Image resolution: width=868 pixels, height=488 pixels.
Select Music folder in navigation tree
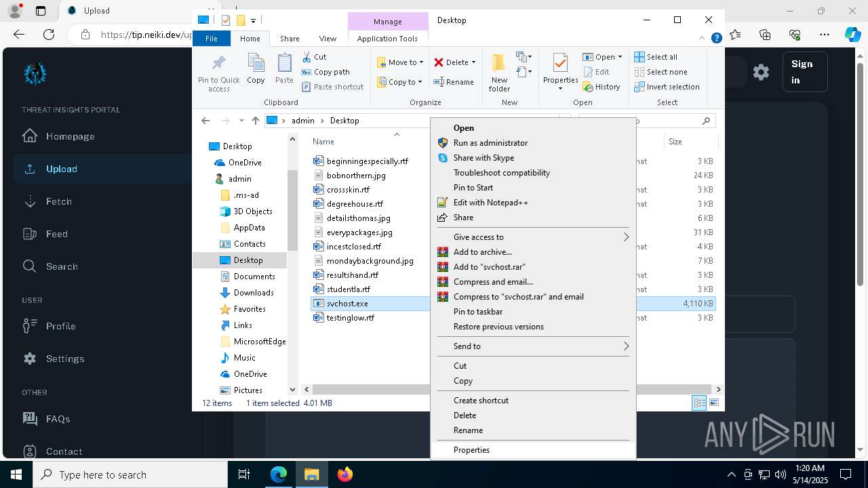coord(238,358)
